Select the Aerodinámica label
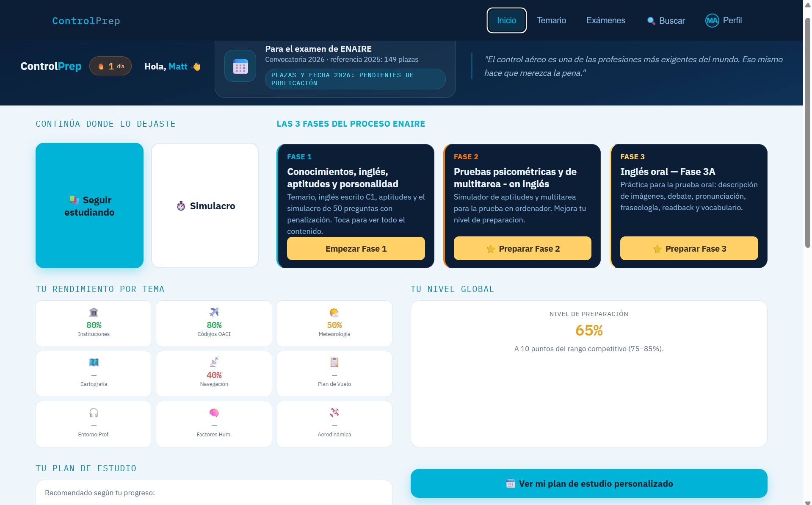This screenshot has height=505, width=812. pos(334,435)
